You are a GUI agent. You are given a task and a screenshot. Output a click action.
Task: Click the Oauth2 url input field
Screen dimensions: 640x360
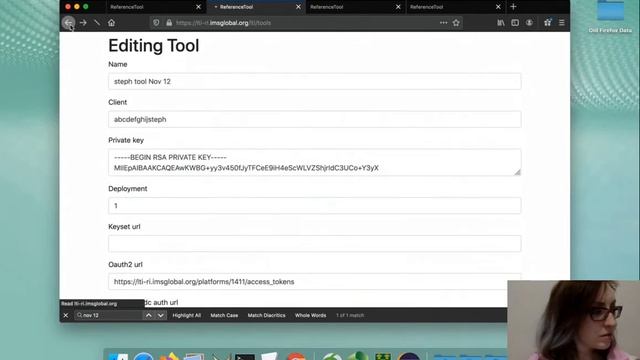click(315, 281)
